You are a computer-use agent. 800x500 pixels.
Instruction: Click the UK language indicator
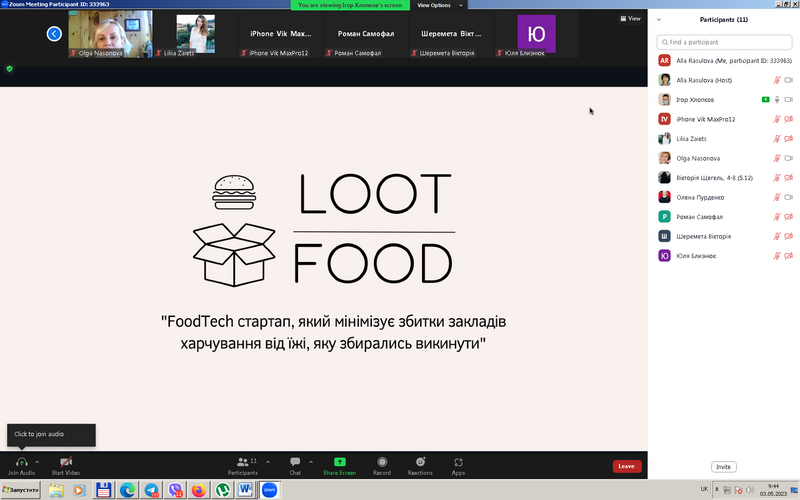(704, 489)
